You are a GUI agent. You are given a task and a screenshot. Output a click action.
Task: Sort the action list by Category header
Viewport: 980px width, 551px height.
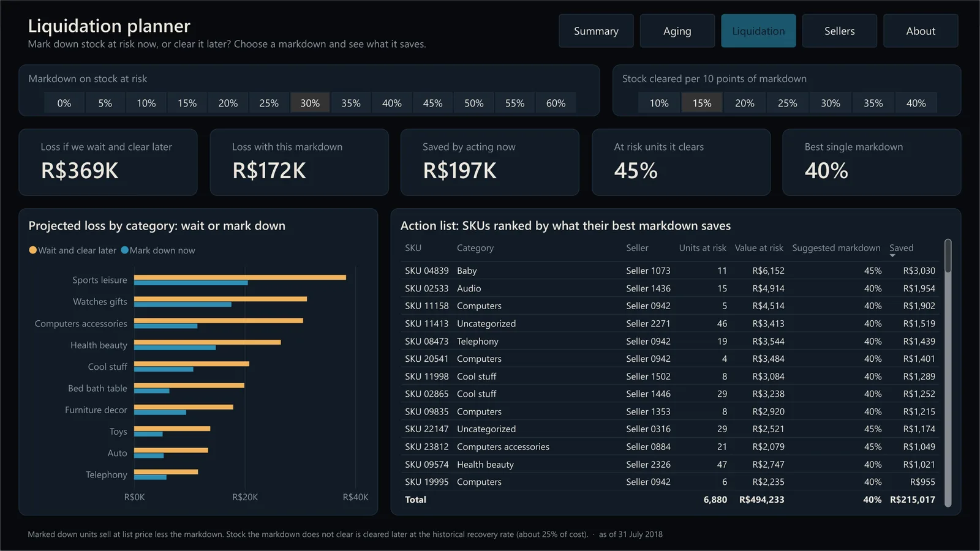pyautogui.click(x=475, y=248)
